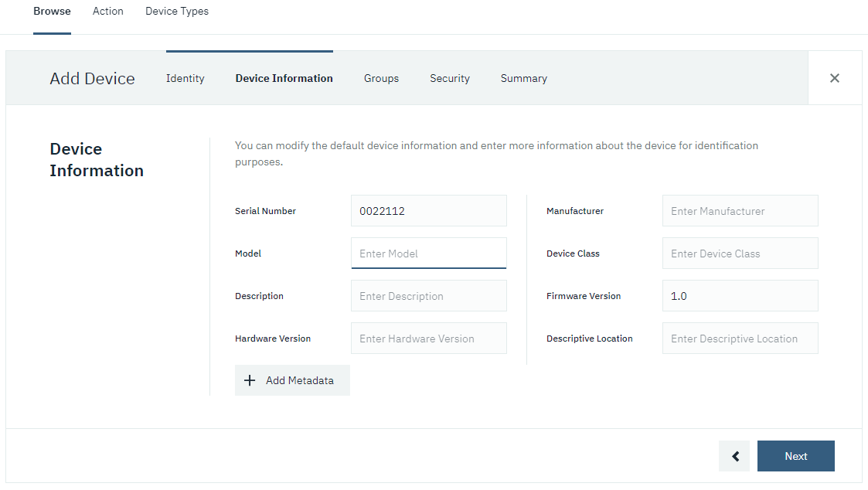Screen dimensions: 868x490
Task: Click the Enter Description field
Action: click(x=428, y=295)
